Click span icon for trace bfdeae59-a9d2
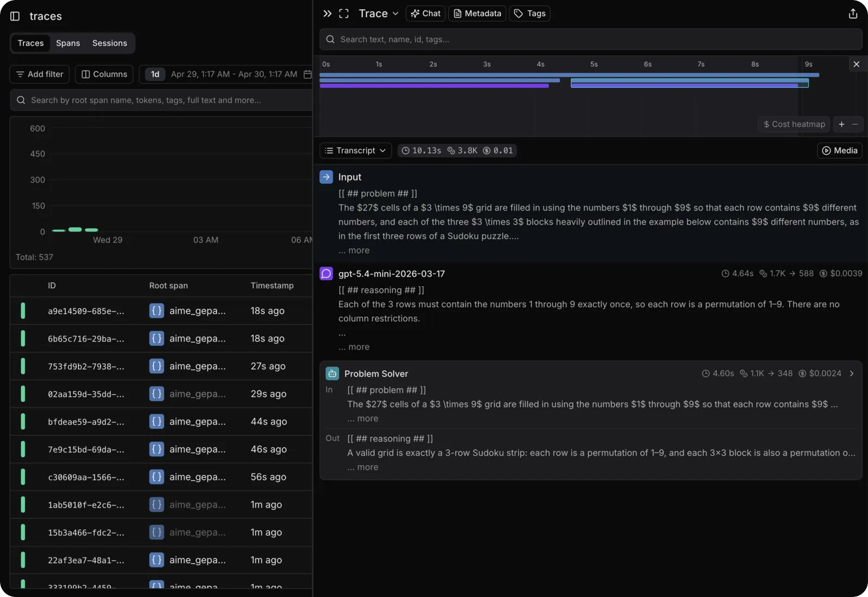The height and width of the screenshot is (597, 868). tap(156, 421)
